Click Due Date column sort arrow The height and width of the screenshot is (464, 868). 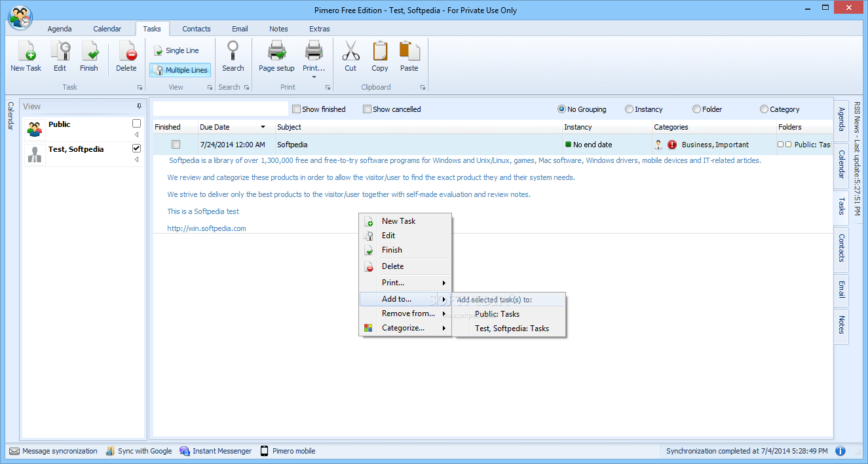(263, 127)
